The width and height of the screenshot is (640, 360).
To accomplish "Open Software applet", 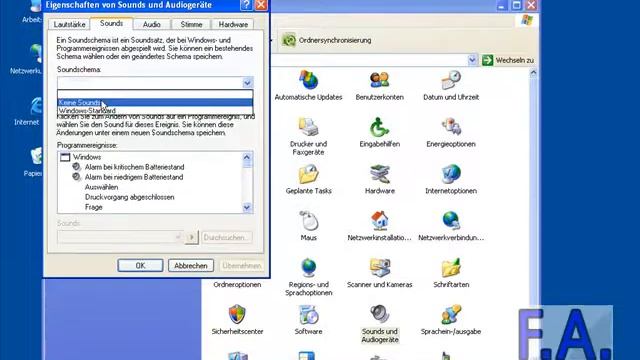I will 308,320.
